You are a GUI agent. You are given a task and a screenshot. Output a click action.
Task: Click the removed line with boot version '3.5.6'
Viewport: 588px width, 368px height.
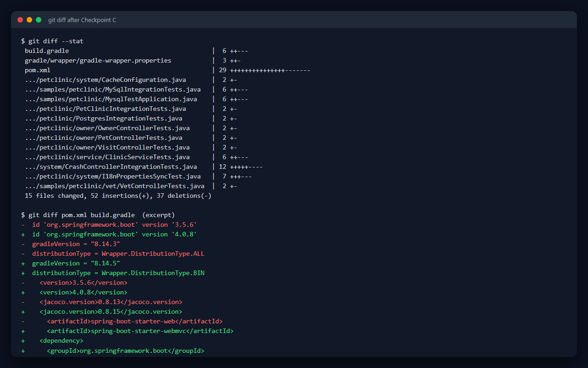[109, 224]
